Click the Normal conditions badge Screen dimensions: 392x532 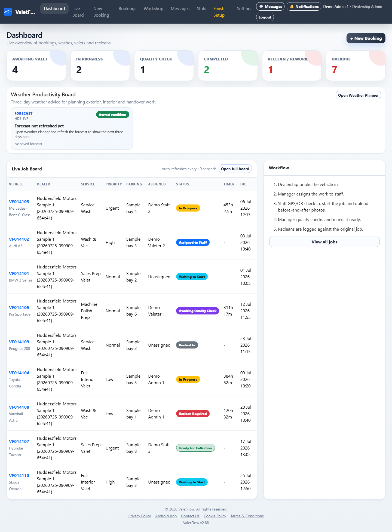pos(113,115)
